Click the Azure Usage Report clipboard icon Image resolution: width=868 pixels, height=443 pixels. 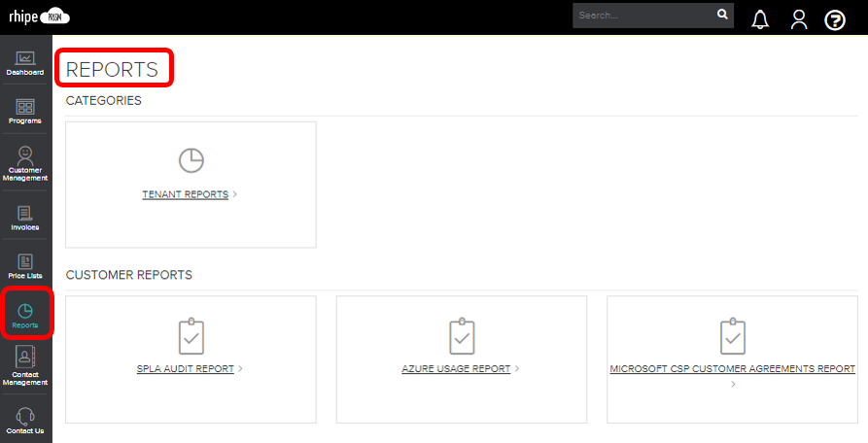462,336
